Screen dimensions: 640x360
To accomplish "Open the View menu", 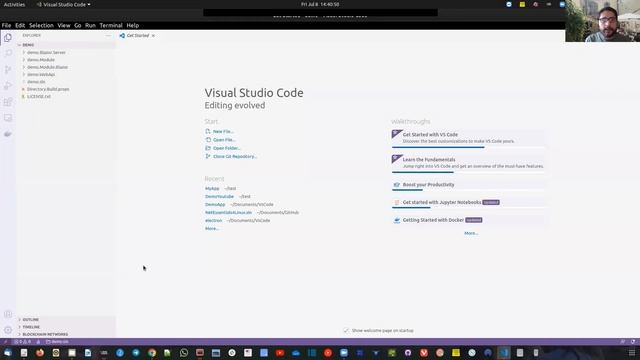I will tap(64, 25).
